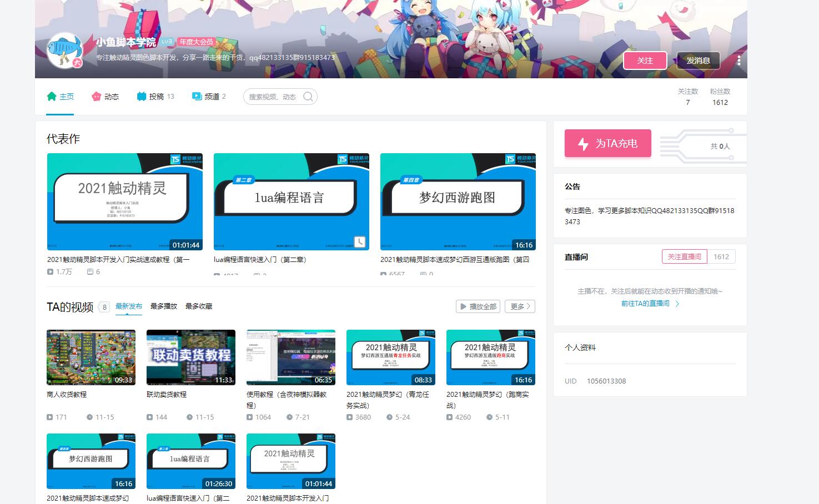Open the three-dot more options menu
The width and height of the screenshot is (819, 504).
[738, 61]
